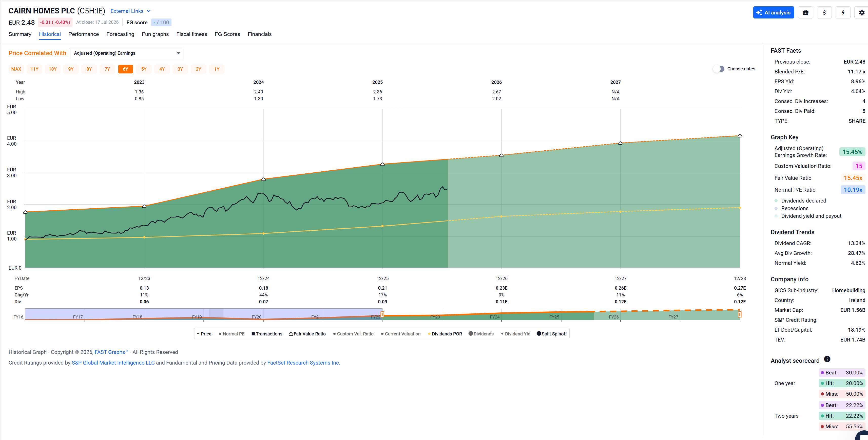This screenshot has height=440, width=868.
Task: Toggle Price line in chart legend
Action: point(204,334)
